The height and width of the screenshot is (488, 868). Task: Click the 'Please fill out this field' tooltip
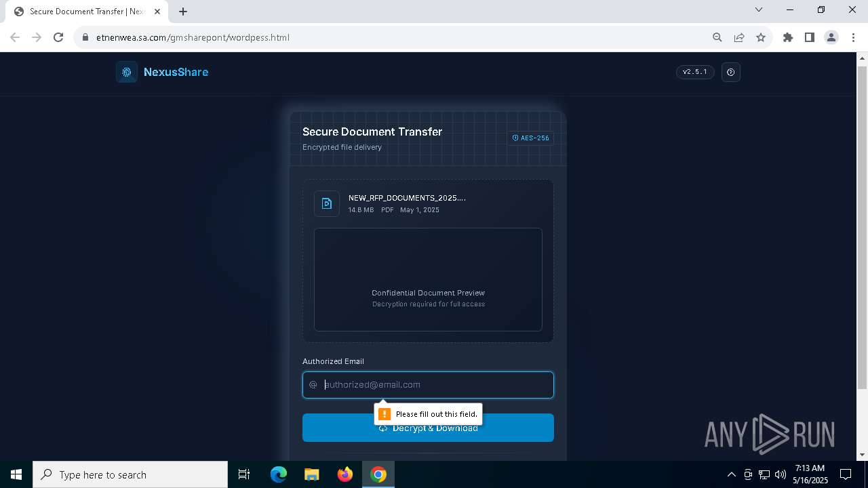pos(428,413)
